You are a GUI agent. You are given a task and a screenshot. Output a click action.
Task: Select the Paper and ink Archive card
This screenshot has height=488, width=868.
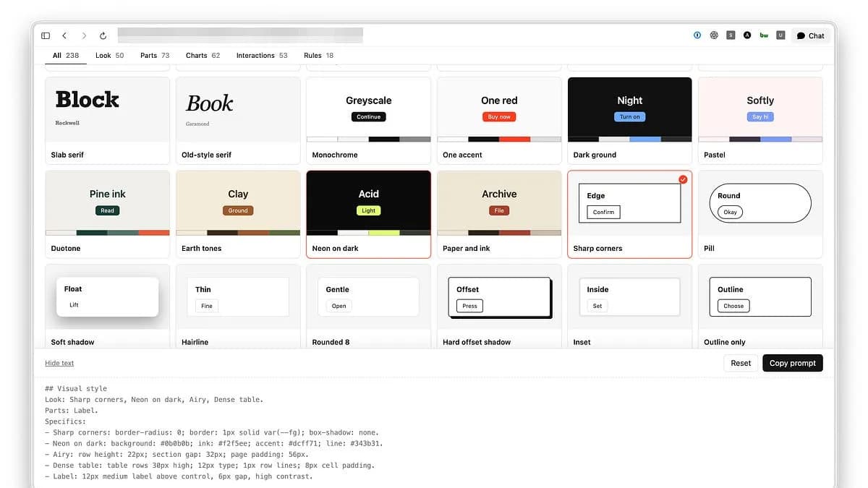499,214
